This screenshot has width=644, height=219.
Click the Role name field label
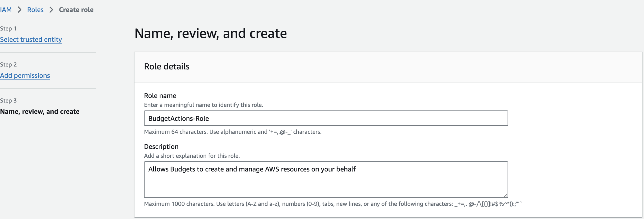click(x=160, y=96)
